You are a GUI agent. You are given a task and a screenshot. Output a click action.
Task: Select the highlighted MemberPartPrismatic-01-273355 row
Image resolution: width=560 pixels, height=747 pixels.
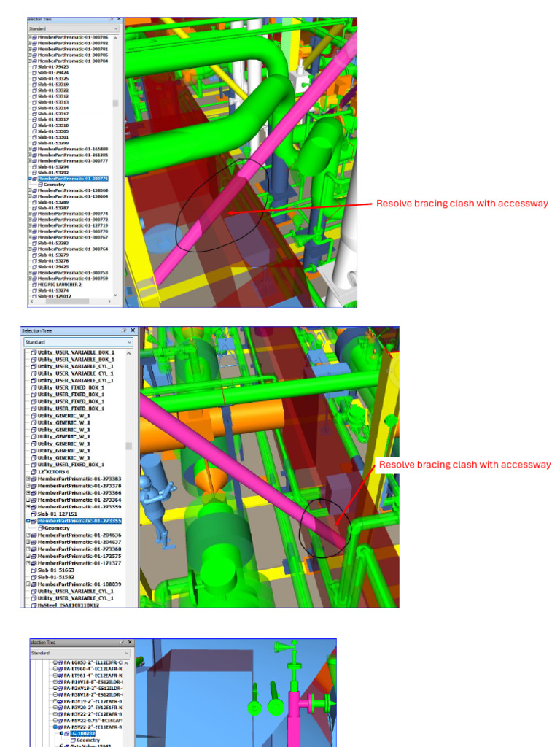point(79,521)
